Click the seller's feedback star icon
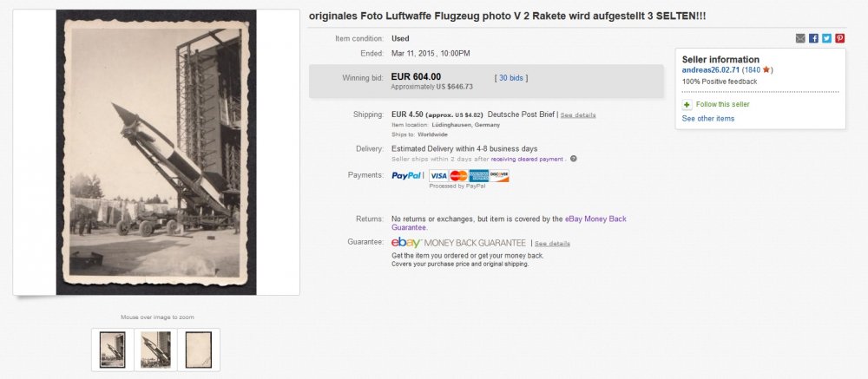Screen dimensions: 868x379 pyautogui.click(x=766, y=69)
